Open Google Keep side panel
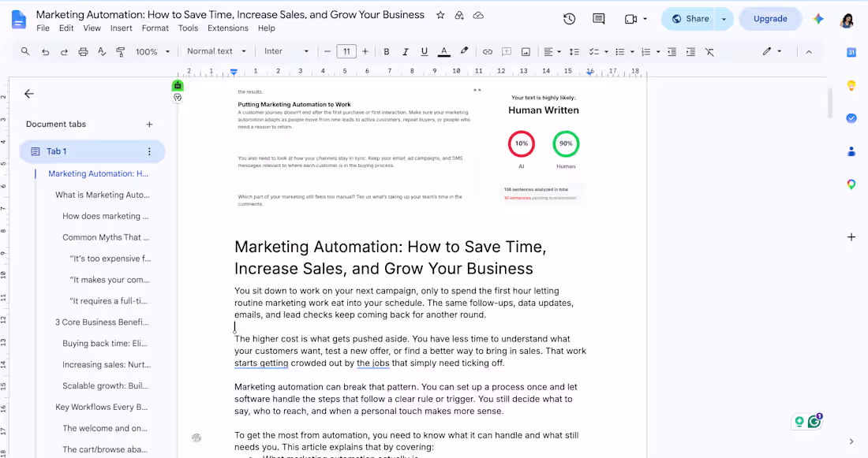Image resolution: width=868 pixels, height=458 pixels. [x=851, y=85]
